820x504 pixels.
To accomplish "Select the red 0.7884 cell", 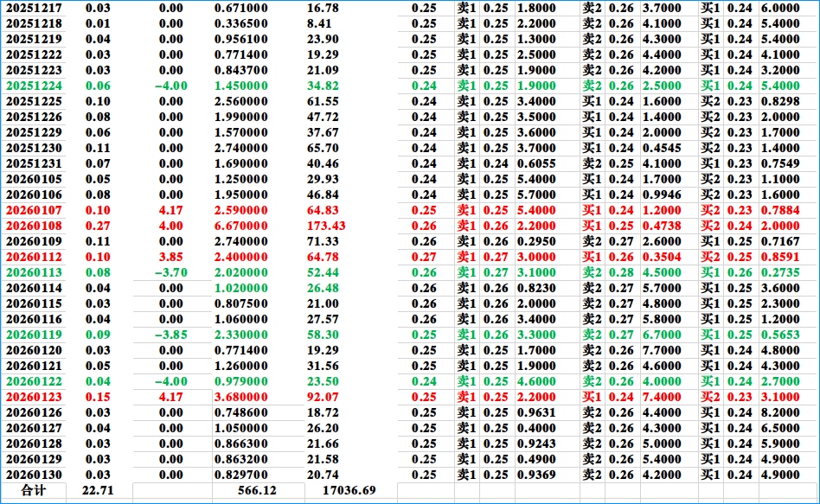I will pyautogui.click(x=780, y=210).
